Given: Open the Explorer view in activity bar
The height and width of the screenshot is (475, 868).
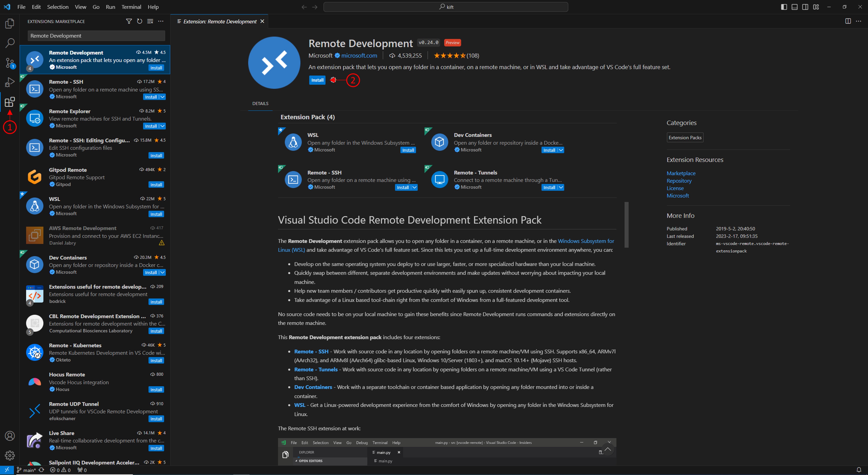Looking at the screenshot, I should (x=10, y=23).
